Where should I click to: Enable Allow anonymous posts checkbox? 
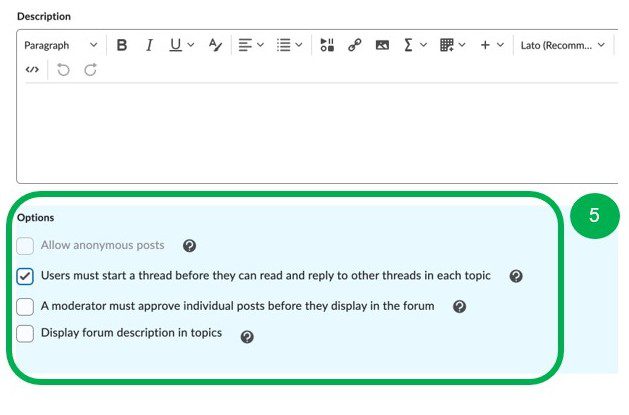(x=25, y=246)
